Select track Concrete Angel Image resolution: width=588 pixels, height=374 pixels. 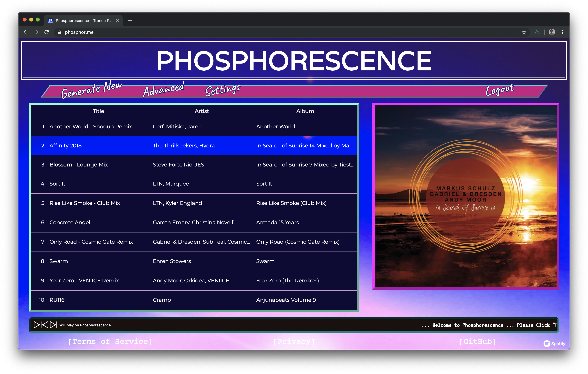point(70,222)
